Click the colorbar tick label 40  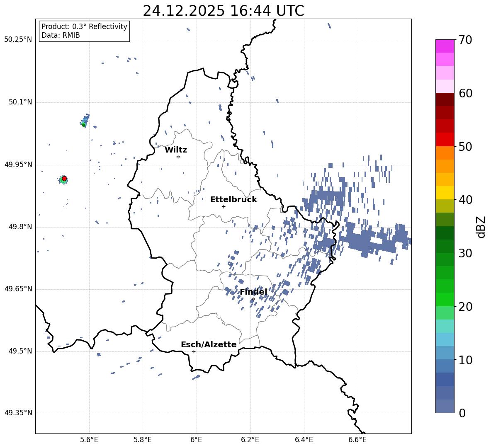tap(465, 200)
